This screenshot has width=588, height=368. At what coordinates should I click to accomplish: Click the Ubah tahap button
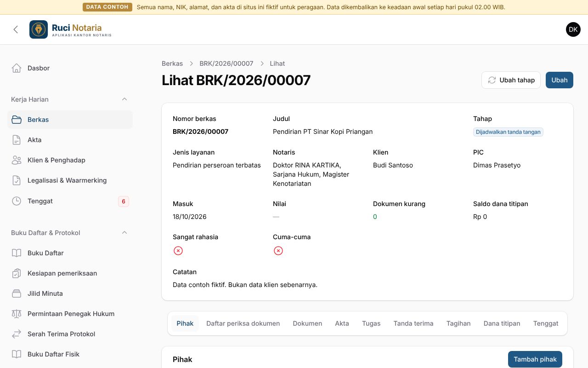click(511, 80)
